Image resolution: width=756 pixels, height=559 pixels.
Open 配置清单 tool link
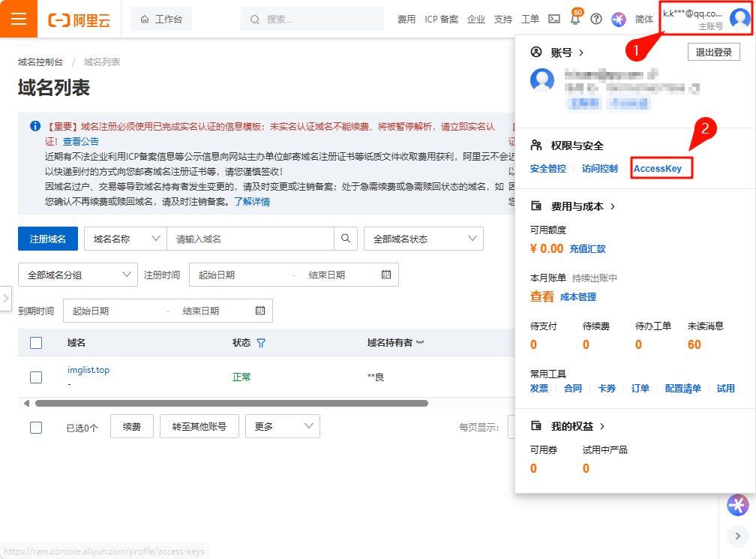point(682,388)
